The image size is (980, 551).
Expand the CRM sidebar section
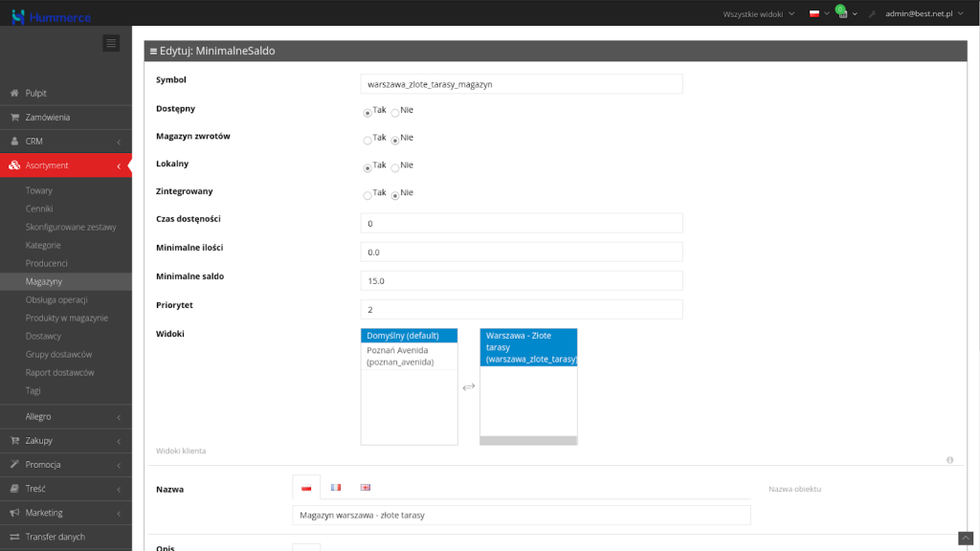pos(65,142)
